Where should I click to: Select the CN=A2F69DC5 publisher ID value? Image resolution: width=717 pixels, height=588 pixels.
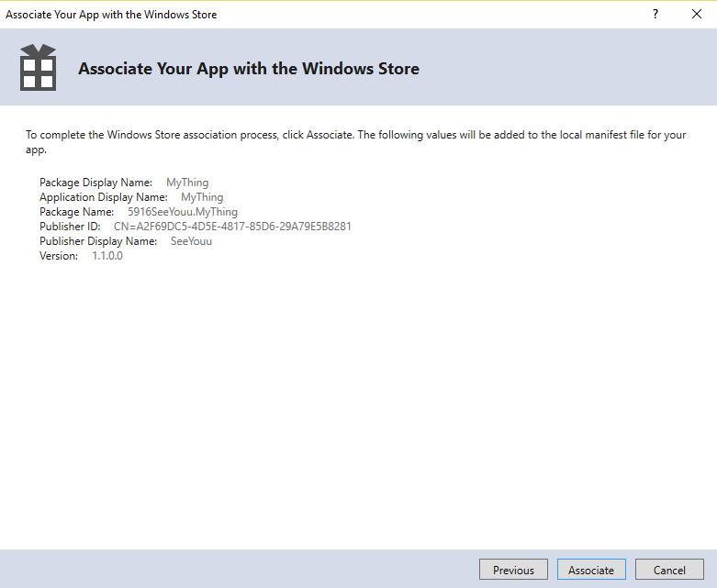tap(232, 227)
